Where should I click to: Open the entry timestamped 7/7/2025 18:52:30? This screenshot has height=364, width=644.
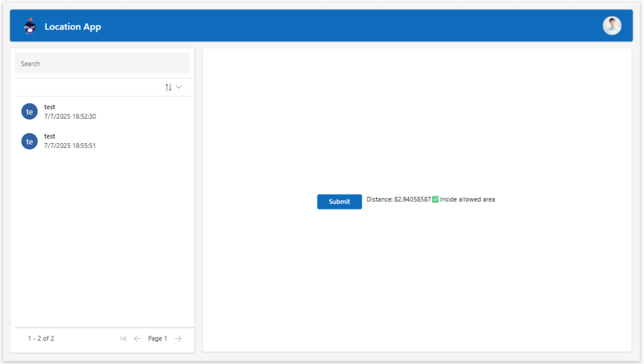point(70,117)
